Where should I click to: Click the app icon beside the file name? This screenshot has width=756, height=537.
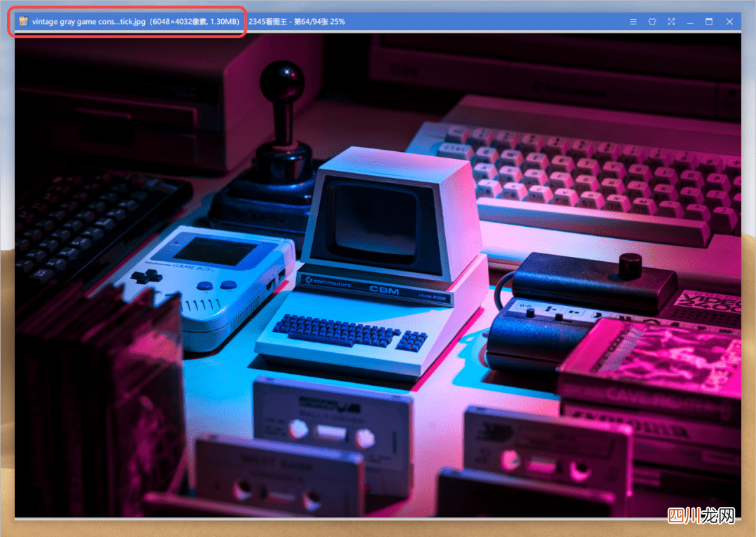[23, 21]
